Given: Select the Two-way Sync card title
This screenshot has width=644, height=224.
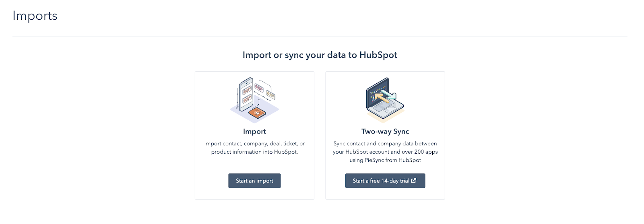Looking at the screenshot, I should [385, 132].
